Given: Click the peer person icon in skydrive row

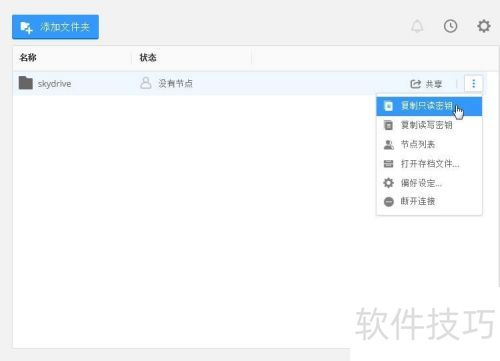Looking at the screenshot, I should [x=146, y=83].
